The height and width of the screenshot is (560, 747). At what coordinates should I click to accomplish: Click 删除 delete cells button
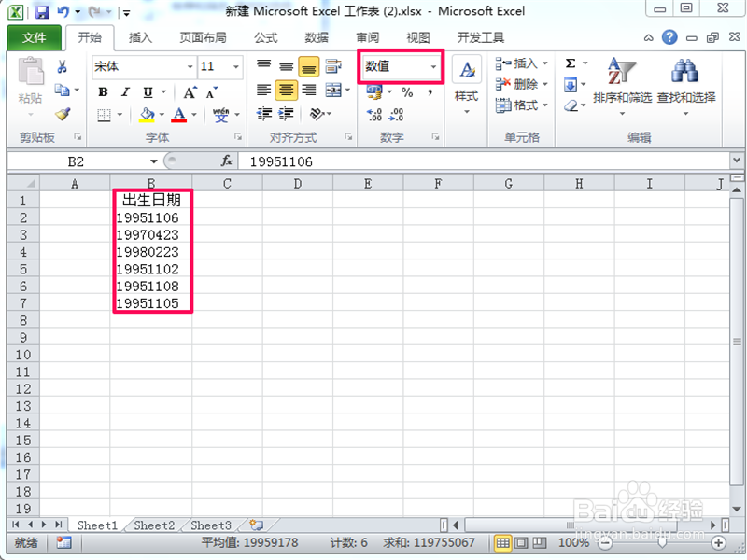pos(521,84)
